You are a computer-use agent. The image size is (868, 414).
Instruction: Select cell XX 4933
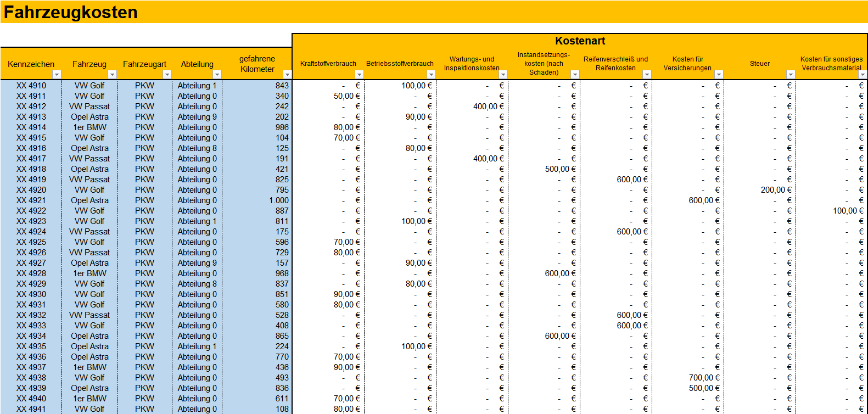tap(31, 326)
